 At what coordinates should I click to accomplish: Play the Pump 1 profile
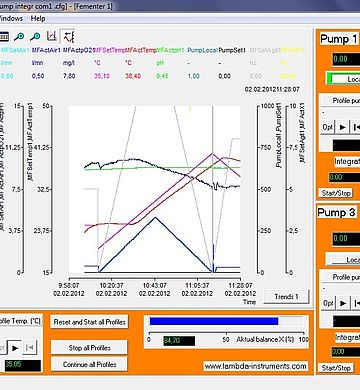tap(342, 127)
